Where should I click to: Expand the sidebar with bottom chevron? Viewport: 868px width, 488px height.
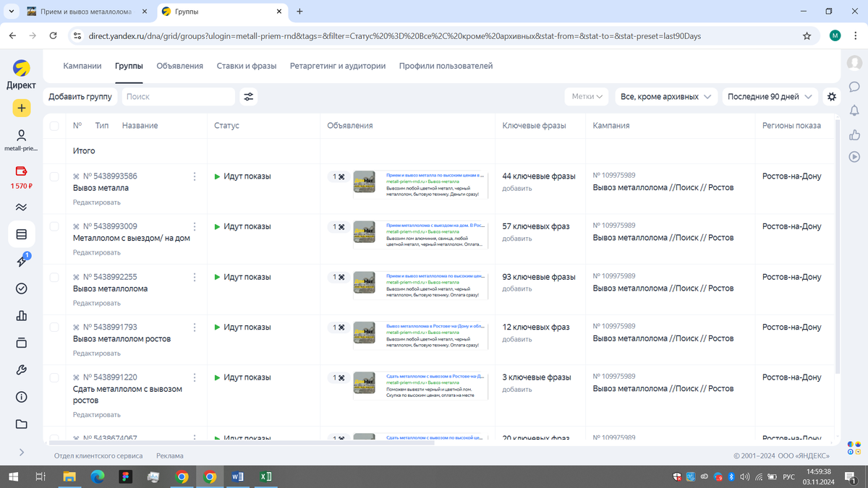tap(21, 452)
